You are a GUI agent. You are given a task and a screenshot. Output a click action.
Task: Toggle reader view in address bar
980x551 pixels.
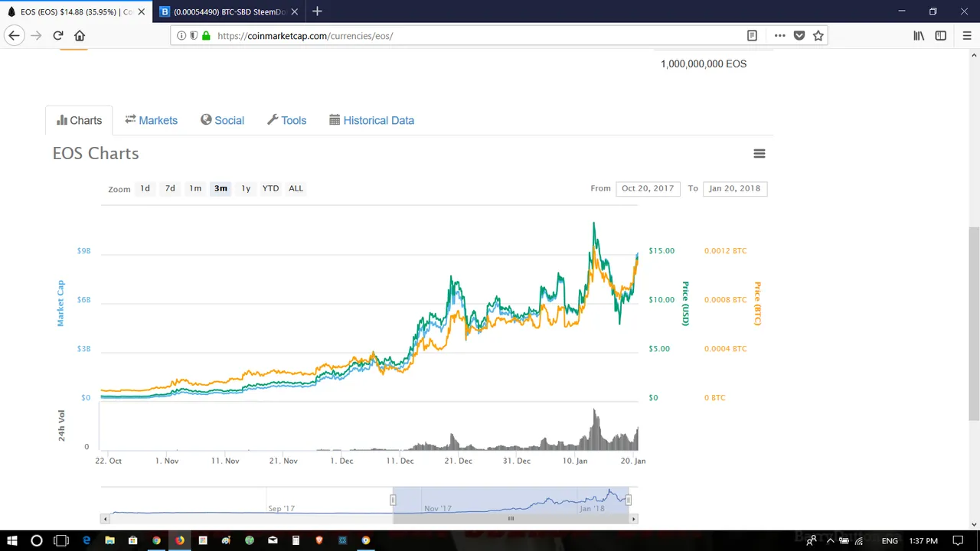(x=752, y=36)
